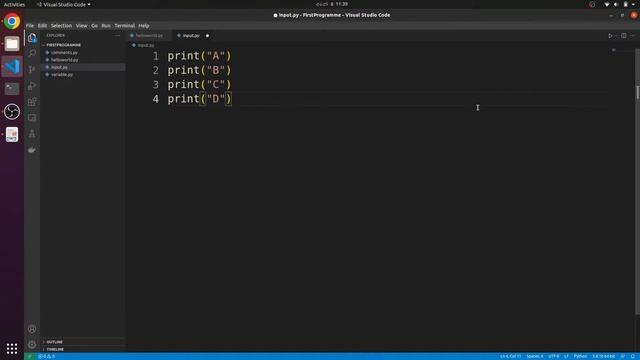The image size is (640, 360).
Task: Place cursor on line 3 print("C")
Action: point(199,84)
